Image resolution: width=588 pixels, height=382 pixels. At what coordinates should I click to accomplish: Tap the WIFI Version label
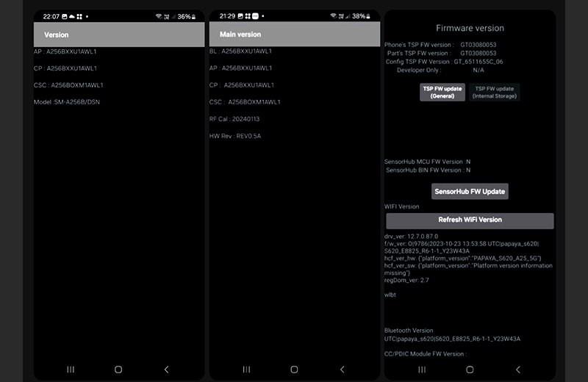(x=401, y=206)
